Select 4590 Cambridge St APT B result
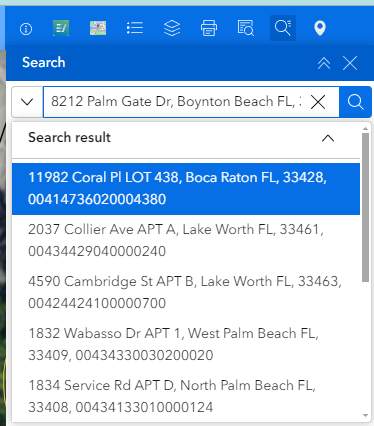374x426 pixels. pyautogui.click(x=186, y=292)
